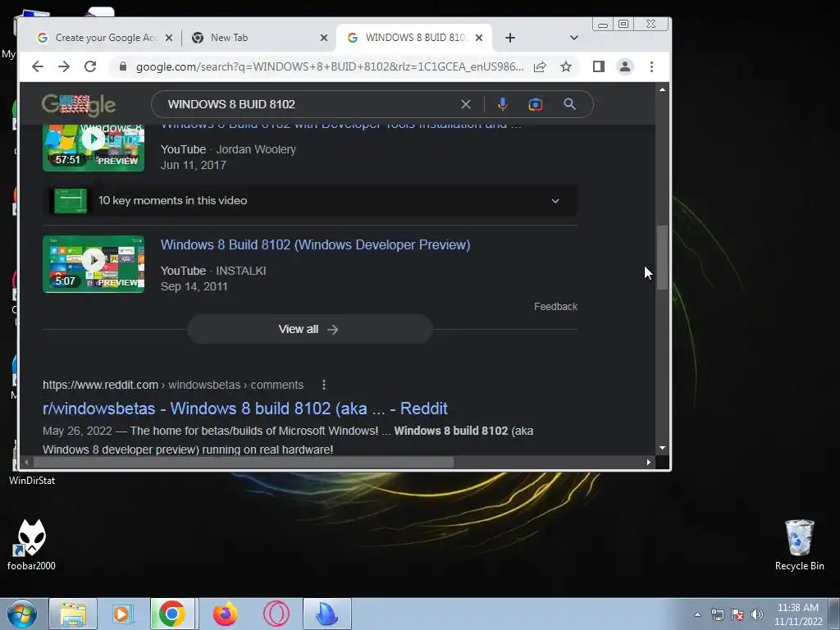Open Chrome three-dot menu
The height and width of the screenshot is (630, 840).
(651, 66)
